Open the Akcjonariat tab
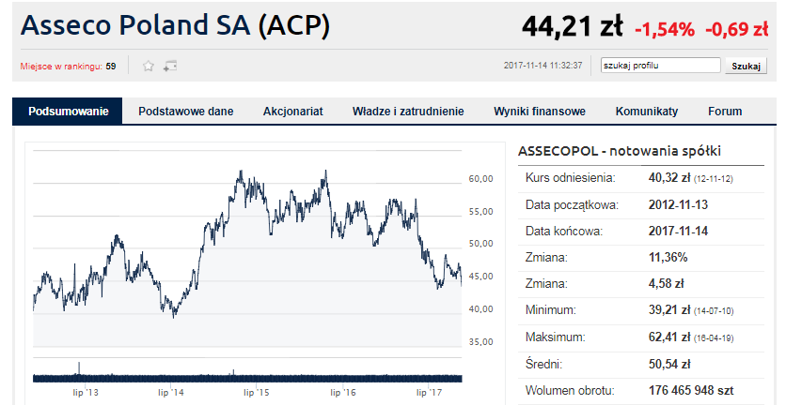The height and width of the screenshot is (405, 786). pyautogui.click(x=293, y=111)
